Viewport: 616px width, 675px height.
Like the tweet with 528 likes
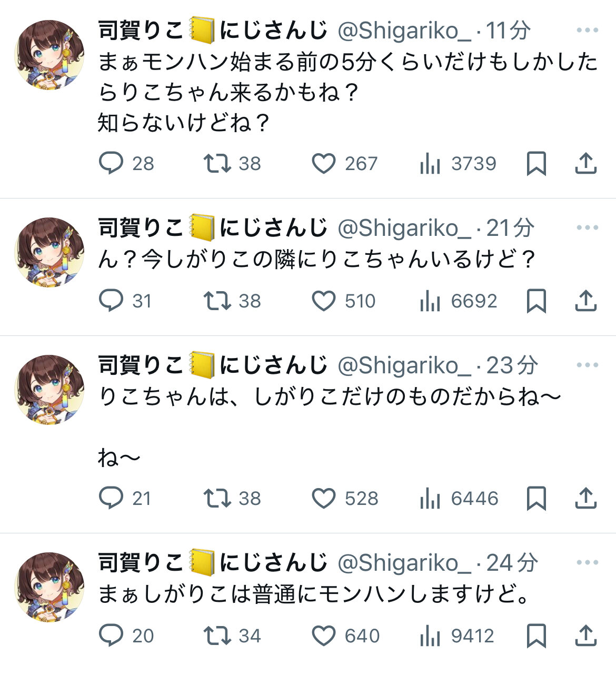[324, 498]
